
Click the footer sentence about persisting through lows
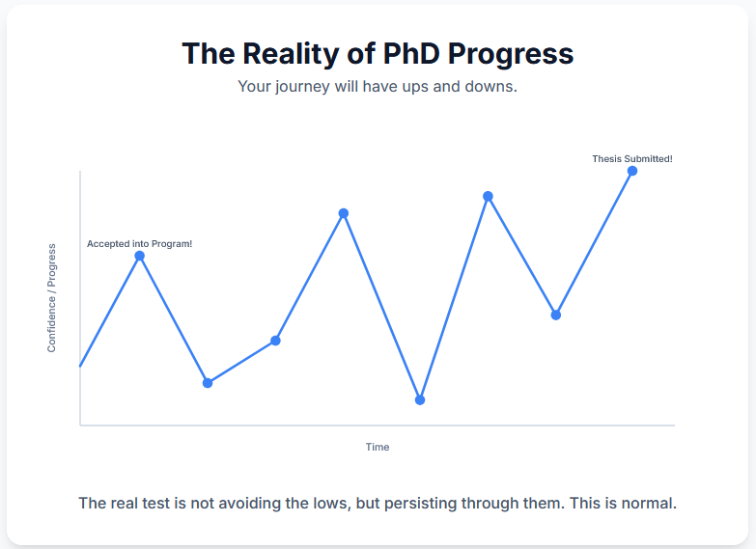[378, 504]
